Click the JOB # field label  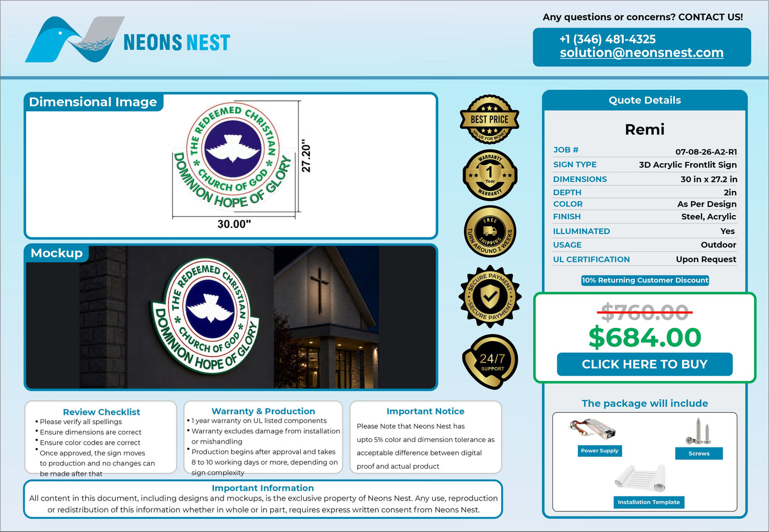[x=566, y=150]
